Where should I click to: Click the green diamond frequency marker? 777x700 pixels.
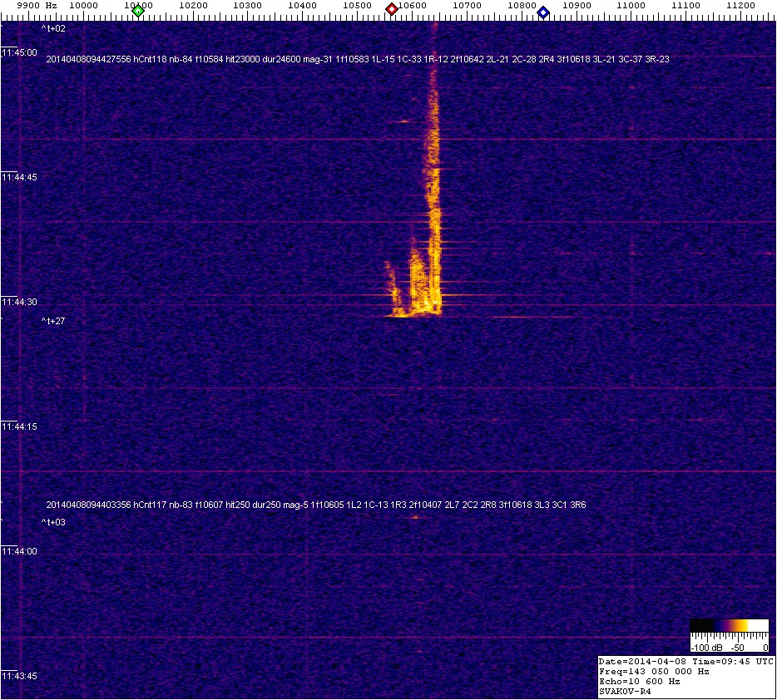pos(138,11)
